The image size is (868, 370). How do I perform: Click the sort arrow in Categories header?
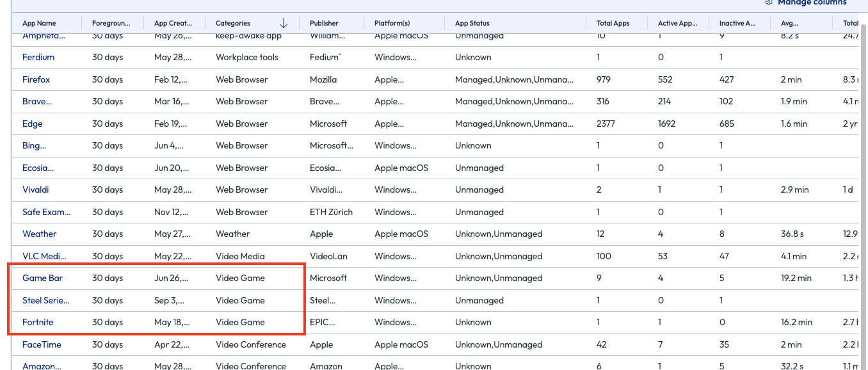pyautogui.click(x=284, y=23)
